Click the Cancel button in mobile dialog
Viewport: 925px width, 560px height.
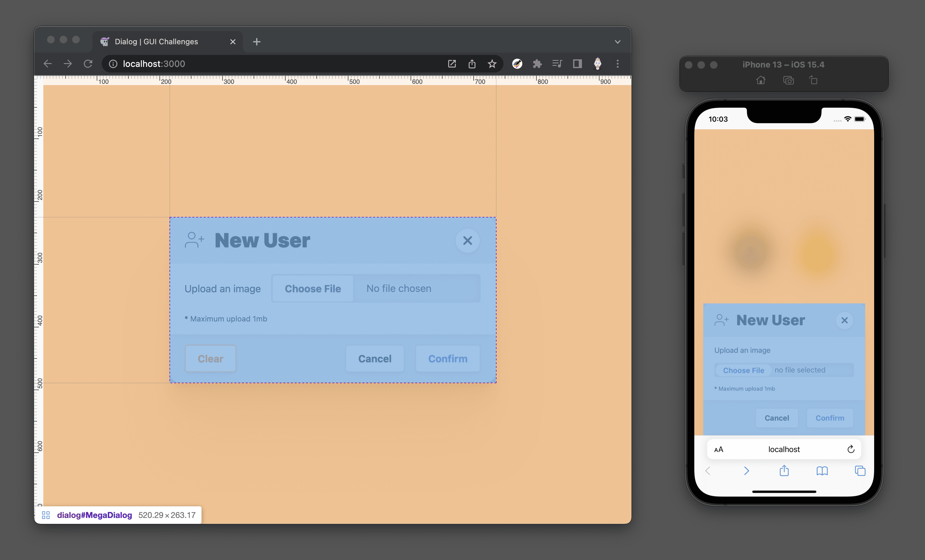[x=776, y=417]
